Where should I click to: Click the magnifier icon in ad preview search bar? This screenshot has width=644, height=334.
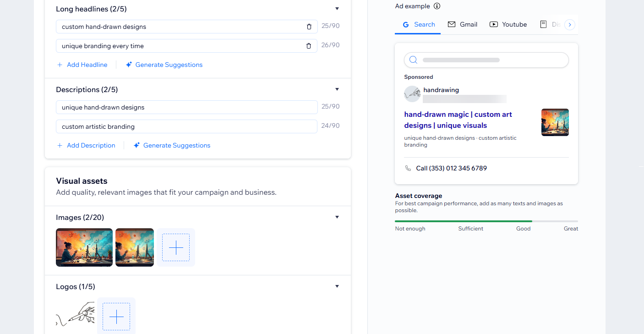[413, 60]
